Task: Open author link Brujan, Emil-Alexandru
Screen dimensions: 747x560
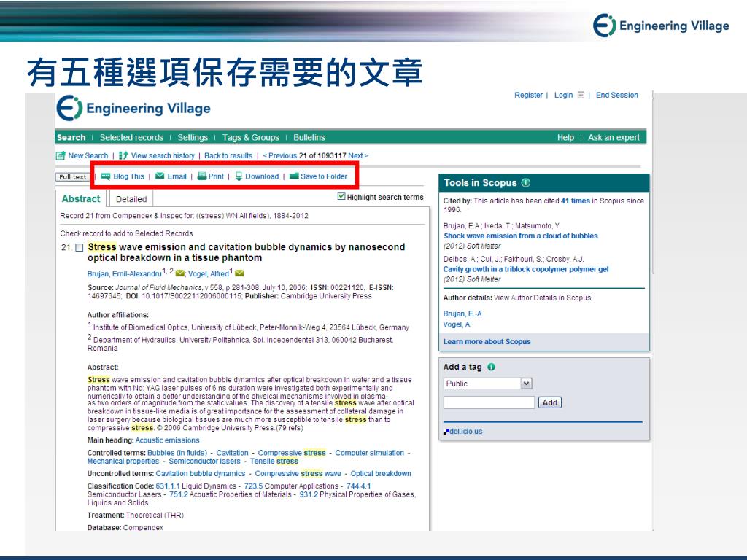Action: click(124, 274)
